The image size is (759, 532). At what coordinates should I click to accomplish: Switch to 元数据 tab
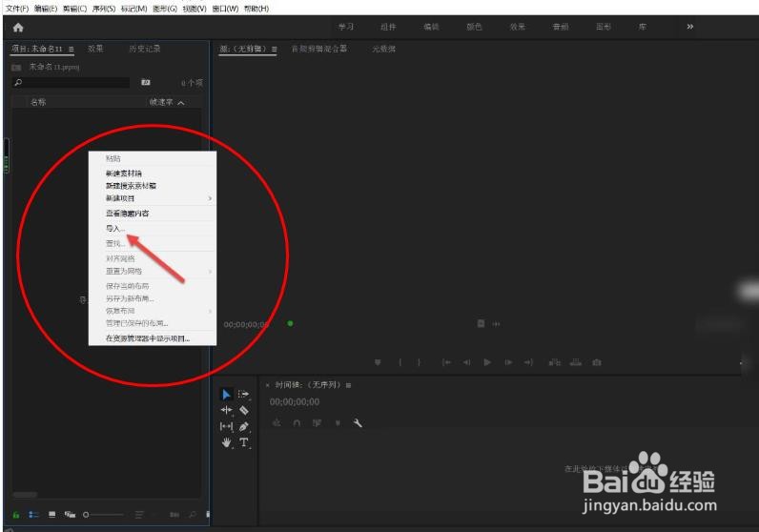[x=384, y=49]
